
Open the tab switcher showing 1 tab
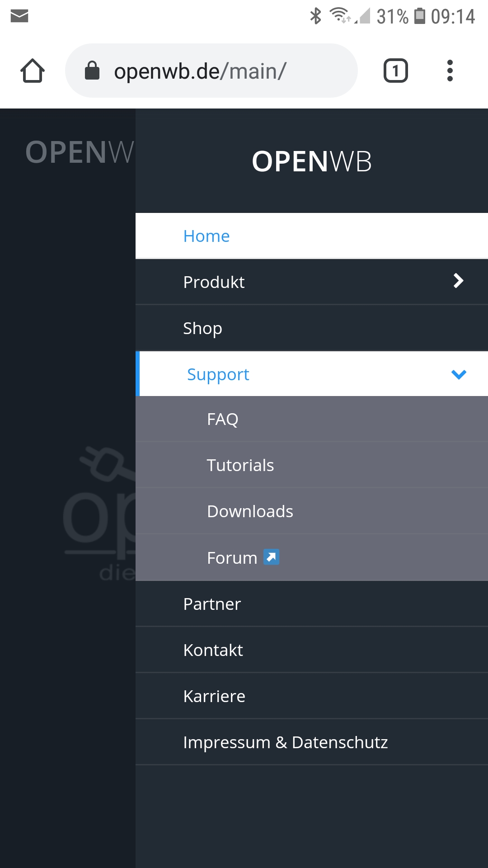395,71
